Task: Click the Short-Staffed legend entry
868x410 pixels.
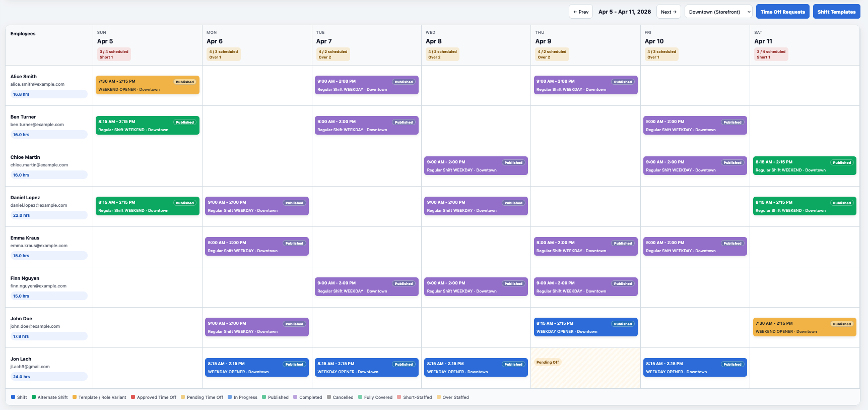Action: pos(415,397)
